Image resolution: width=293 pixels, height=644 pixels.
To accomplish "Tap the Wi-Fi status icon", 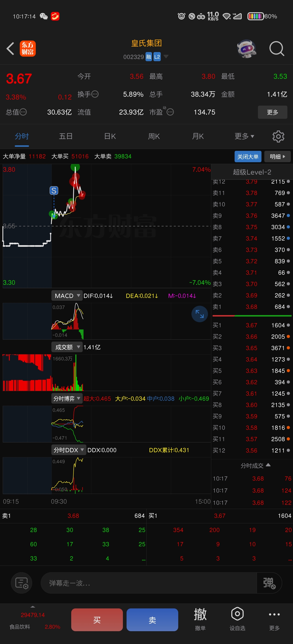I will coord(227,16).
